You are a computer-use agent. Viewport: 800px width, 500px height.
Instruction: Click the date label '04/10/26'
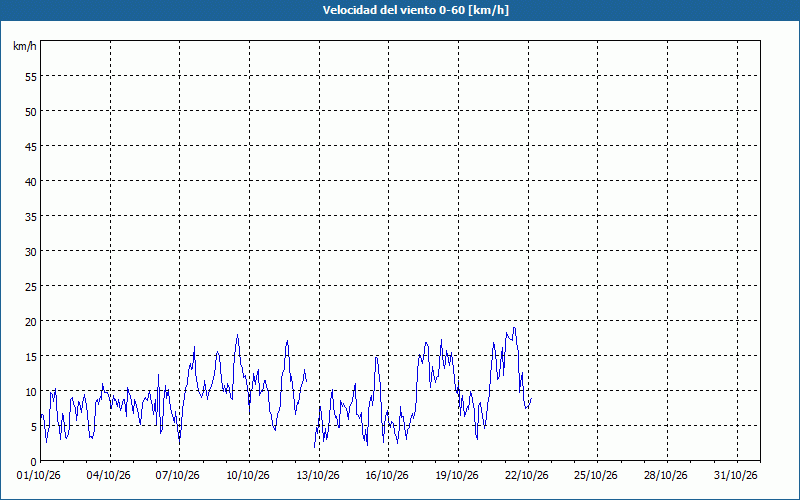[x=109, y=476]
